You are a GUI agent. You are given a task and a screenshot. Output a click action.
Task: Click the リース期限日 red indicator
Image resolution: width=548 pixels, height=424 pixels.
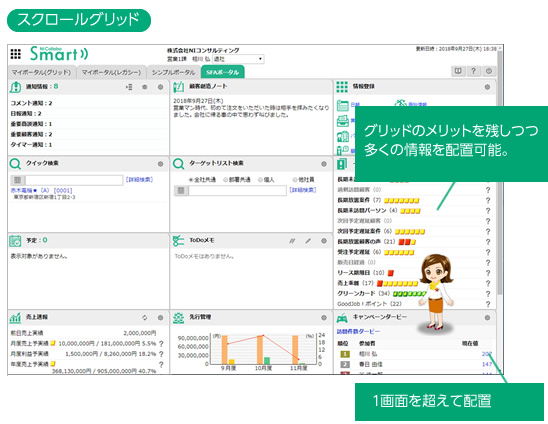click(391, 273)
